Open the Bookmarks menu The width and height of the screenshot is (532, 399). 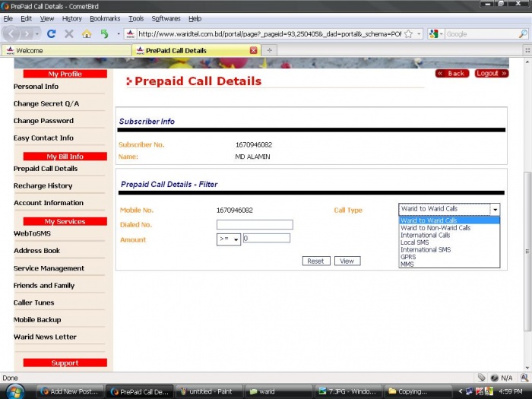pyautogui.click(x=105, y=19)
